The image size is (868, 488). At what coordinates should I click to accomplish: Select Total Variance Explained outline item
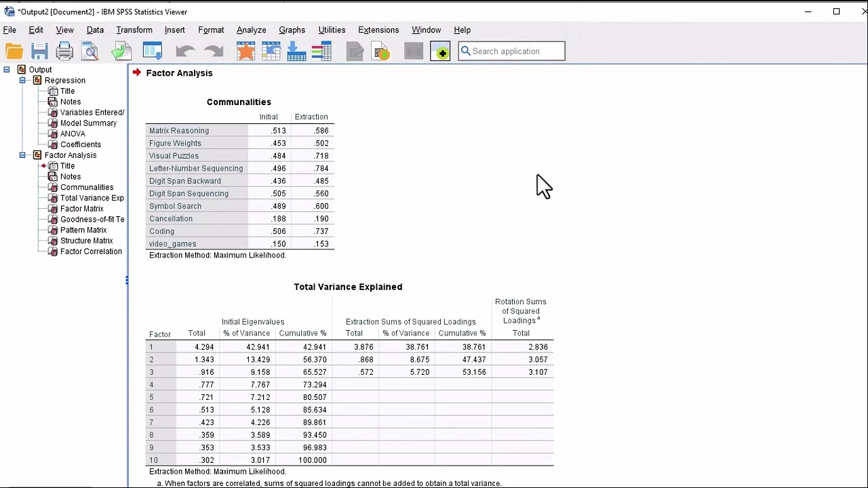pyautogui.click(x=92, y=198)
